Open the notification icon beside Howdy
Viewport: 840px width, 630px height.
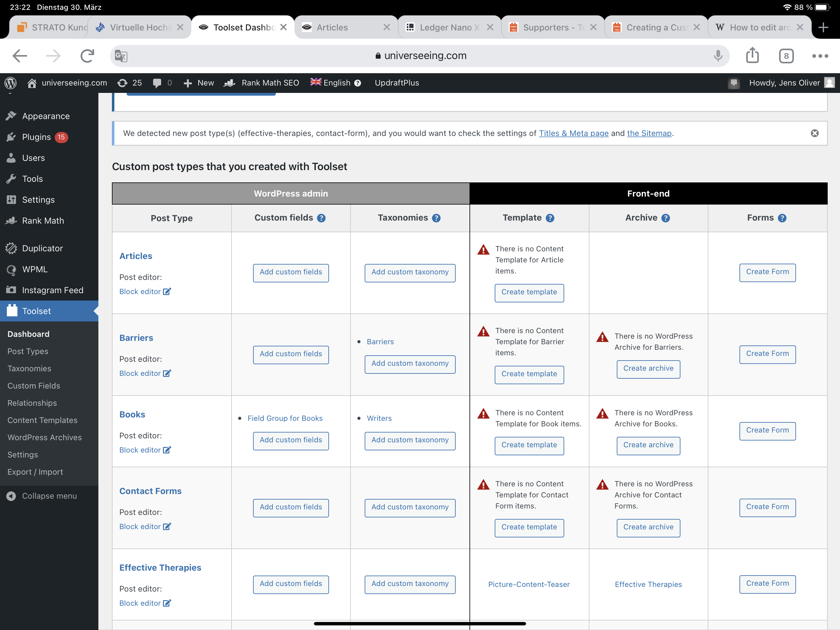click(734, 83)
